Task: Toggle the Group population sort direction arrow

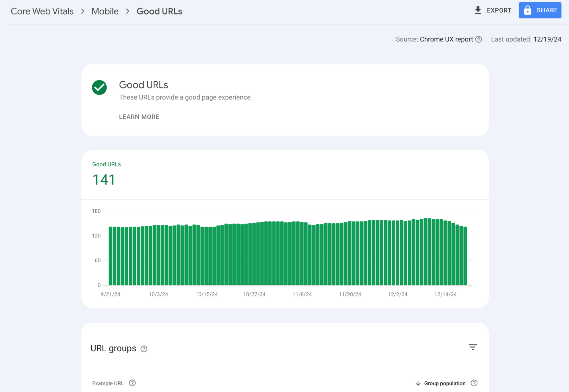Action: coord(418,383)
